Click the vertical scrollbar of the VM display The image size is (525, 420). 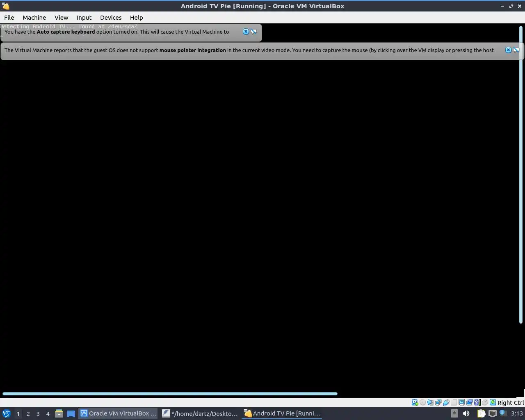click(x=522, y=174)
